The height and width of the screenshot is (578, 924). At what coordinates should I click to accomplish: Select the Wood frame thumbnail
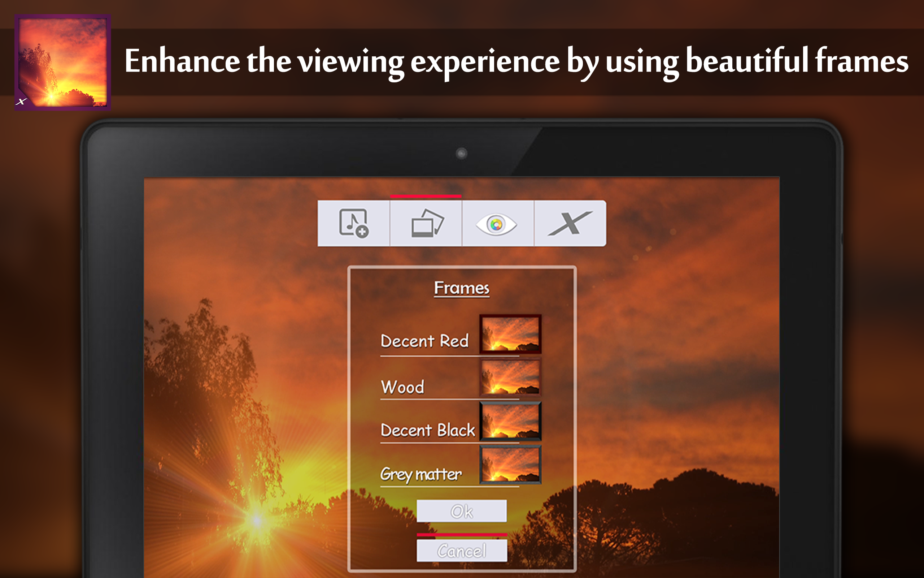tap(510, 378)
